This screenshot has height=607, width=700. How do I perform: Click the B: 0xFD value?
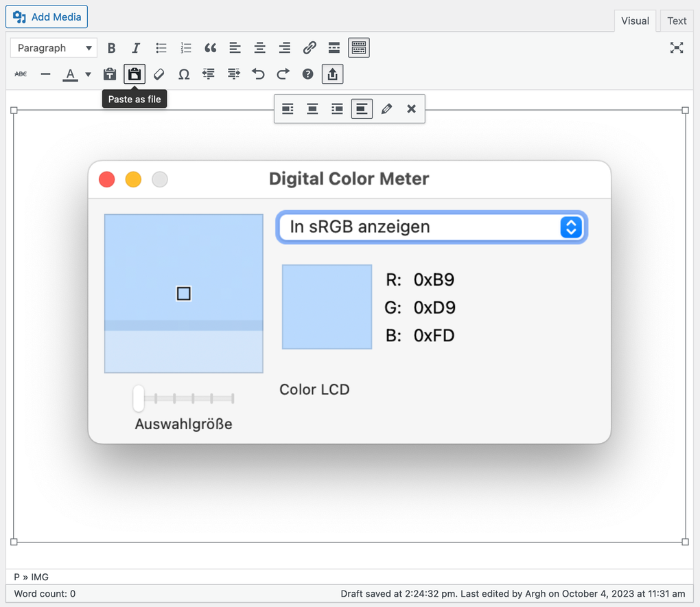(420, 336)
